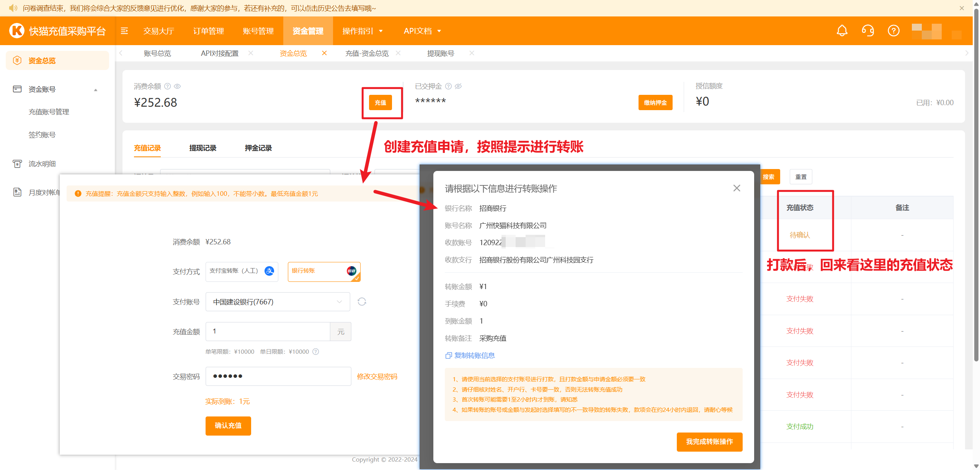The width and height of the screenshot is (980, 470).
Task: Close the API对接配置 tab
Action: [251, 53]
